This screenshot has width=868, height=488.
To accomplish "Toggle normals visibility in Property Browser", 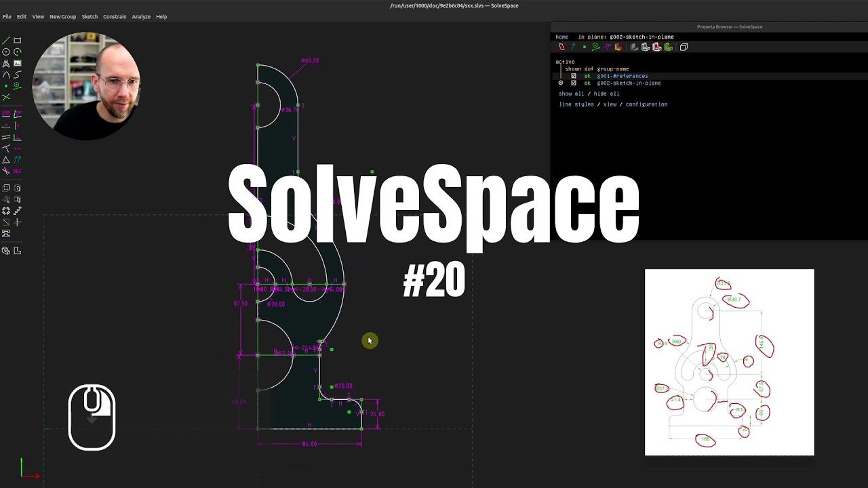I will pyautogui.click(x=573, y=47).
